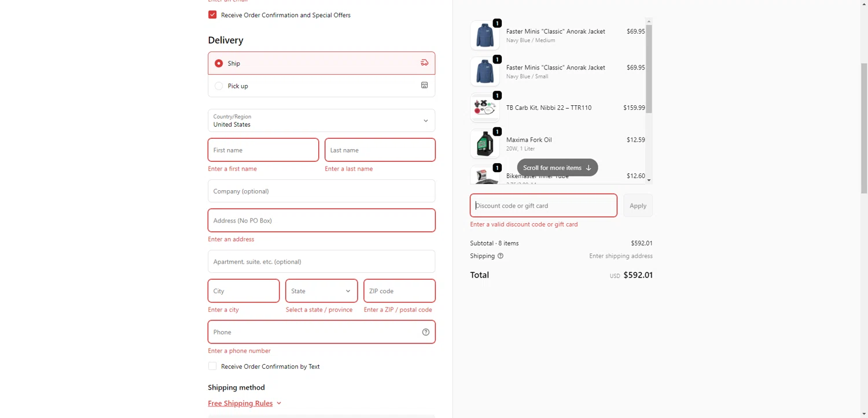This screenshot has width=868, height=418.
Task: Click the Subtotal · 8 items label
Action: click(494, 243)
